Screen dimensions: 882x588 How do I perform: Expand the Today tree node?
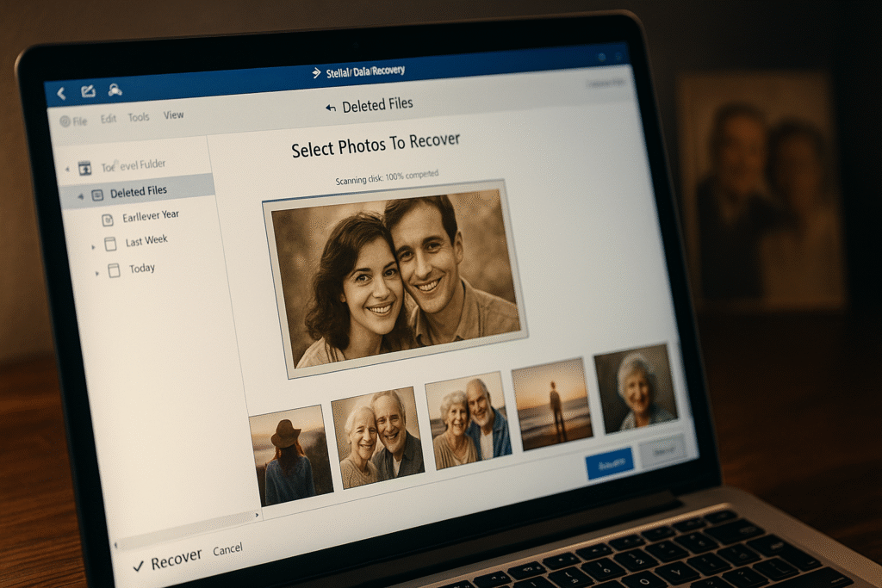pyautogui.click(x=96, y=273)
